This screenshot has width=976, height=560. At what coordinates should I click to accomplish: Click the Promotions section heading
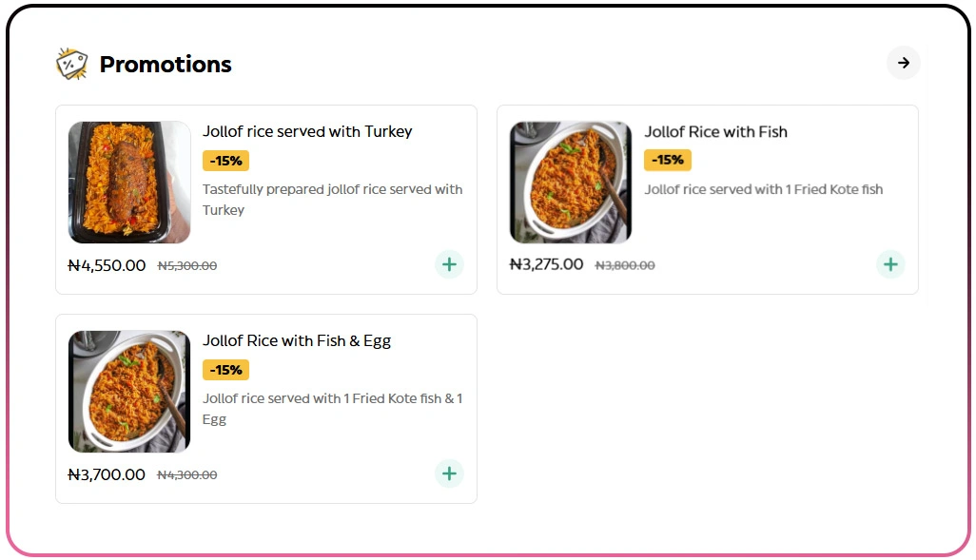[165, 64]
